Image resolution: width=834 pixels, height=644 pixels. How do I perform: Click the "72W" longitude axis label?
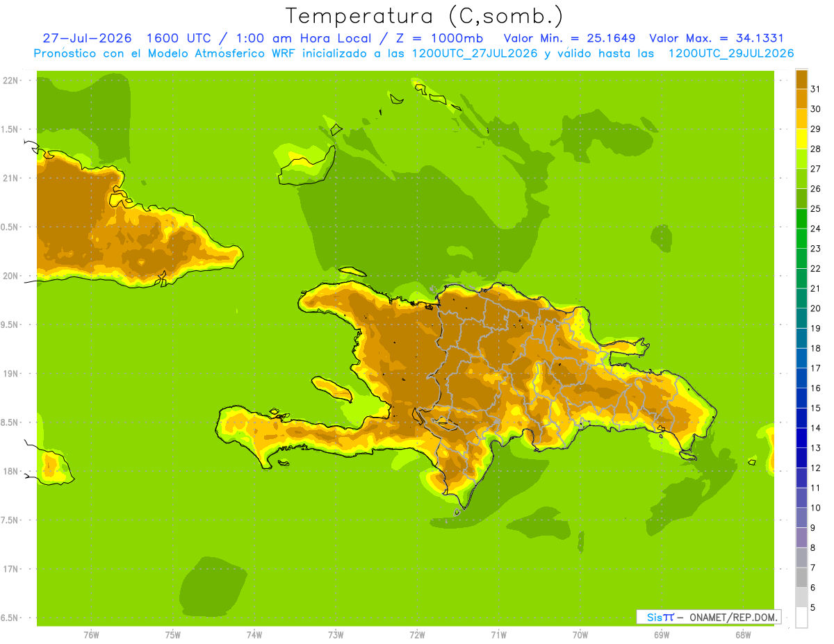point(417,634)
